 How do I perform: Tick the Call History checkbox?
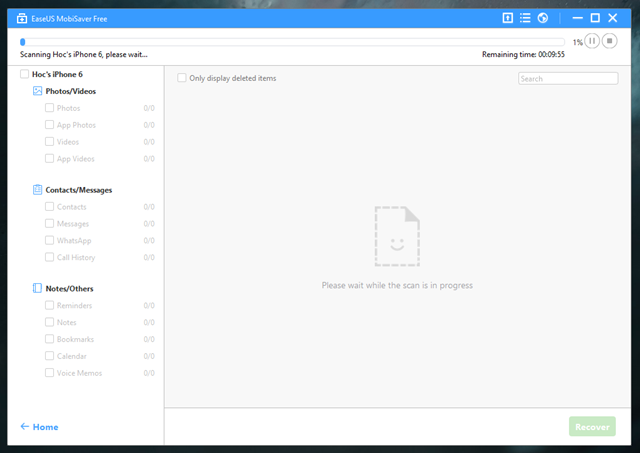[x=49, y=257]
